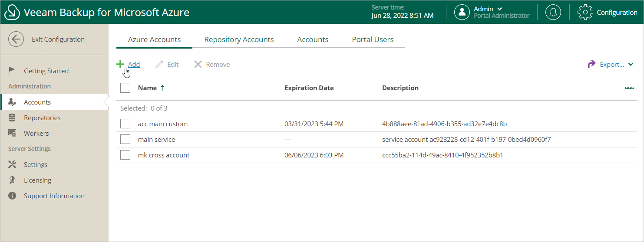Click the Add link
This screenshot has width=644, height=242.
[134, 65]
